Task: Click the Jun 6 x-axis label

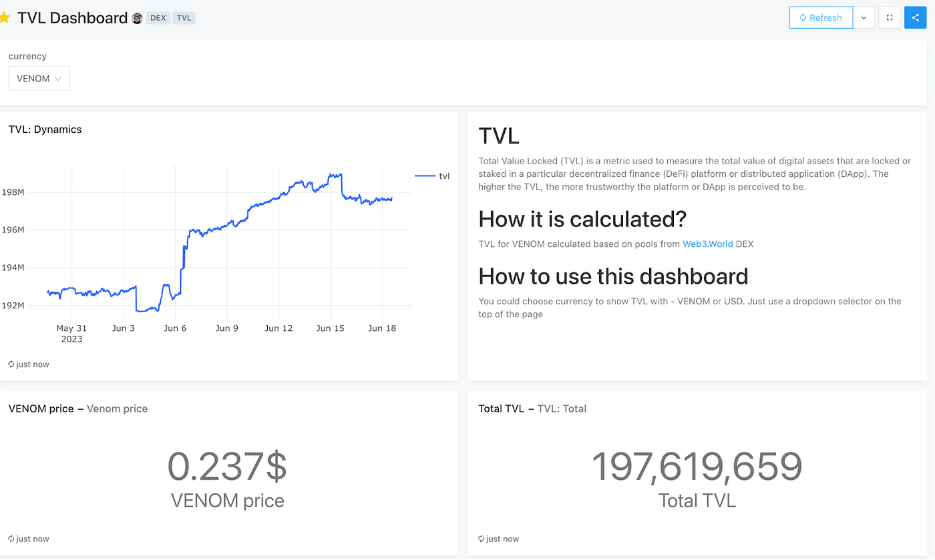Action: (x=175, y=328)
